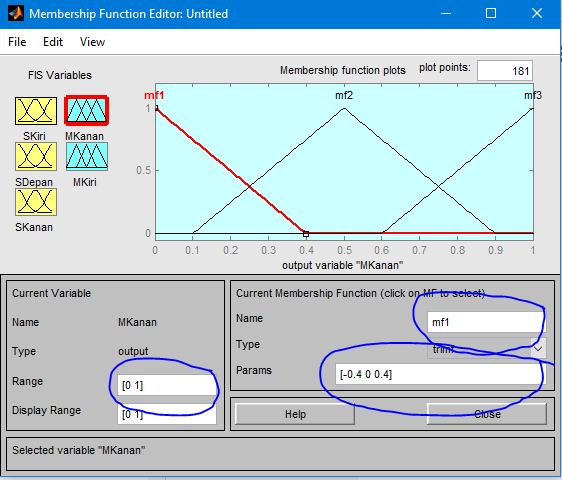Click the 'output' type value text
The image size is (562, 480).
coord(133,351)
